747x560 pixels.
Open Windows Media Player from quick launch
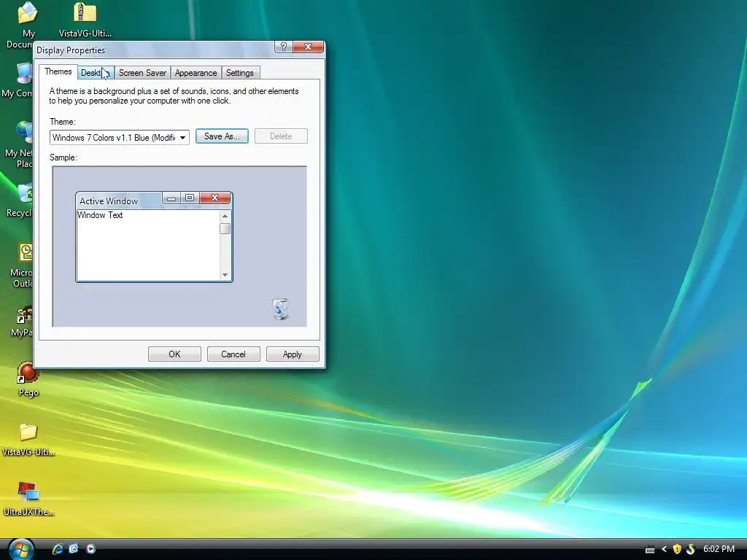click(90, 549)
